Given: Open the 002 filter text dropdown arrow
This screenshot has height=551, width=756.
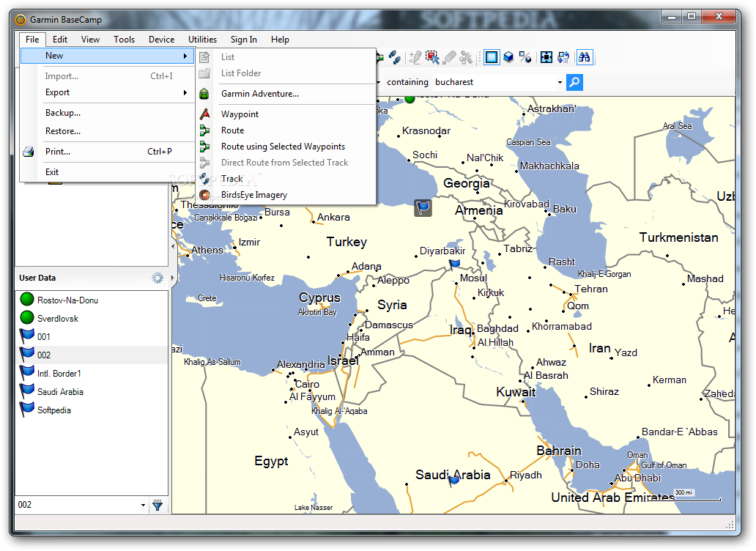Looking at the screenshot, I should point(143,505).
